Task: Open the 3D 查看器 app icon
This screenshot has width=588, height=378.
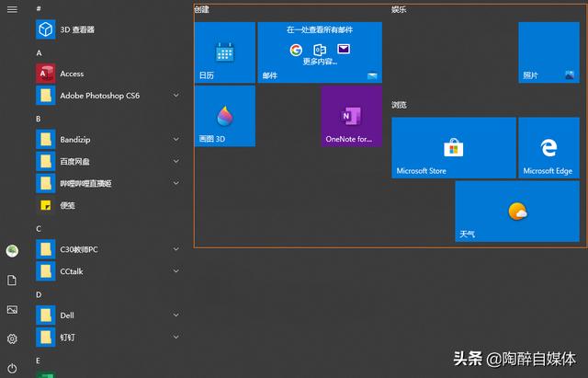Action: point(45,29)
